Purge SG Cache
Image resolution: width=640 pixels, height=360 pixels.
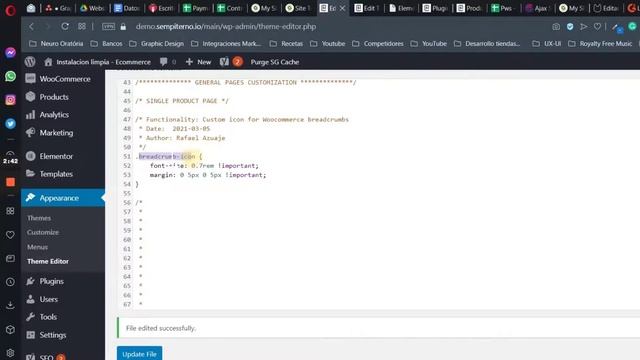click(x=275, y=62)
